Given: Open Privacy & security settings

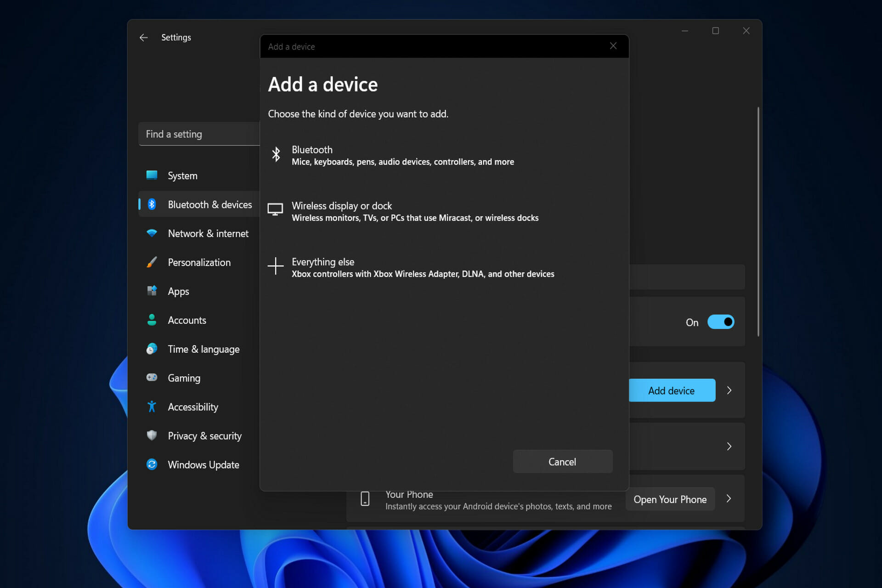Looking at the screenshot, I should tap(199, 436).
